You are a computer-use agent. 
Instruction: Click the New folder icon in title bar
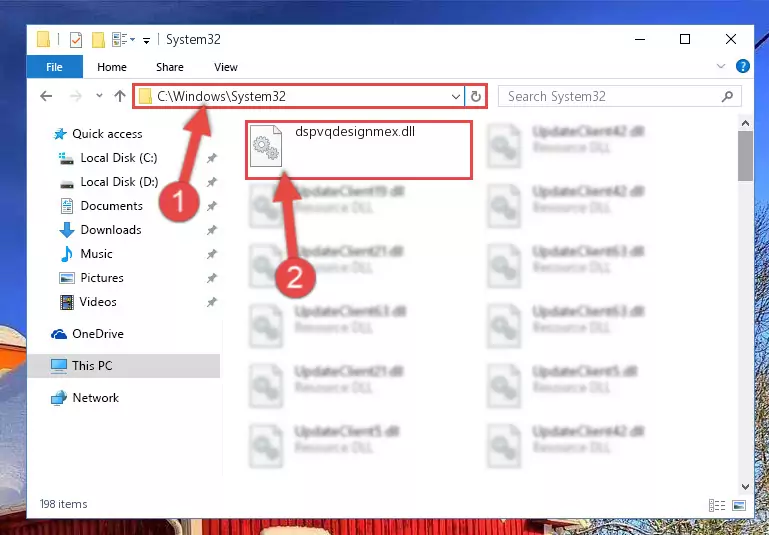98,40
